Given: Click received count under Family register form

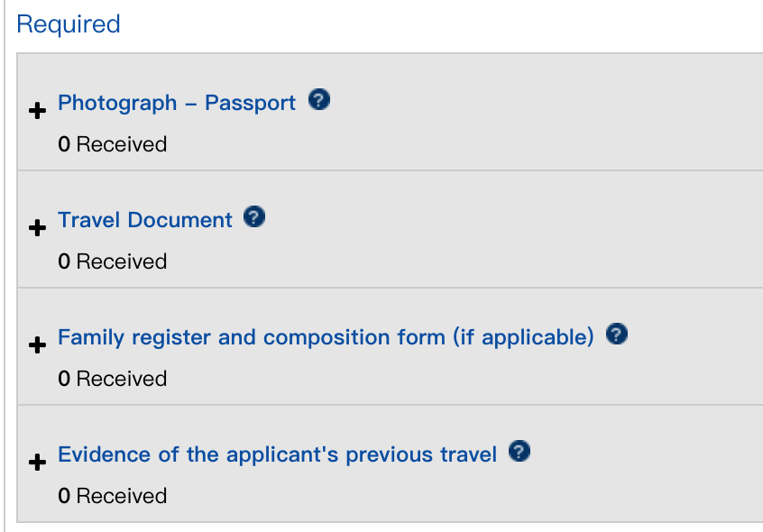Looking at the screenshot, I should coord(112,379).
